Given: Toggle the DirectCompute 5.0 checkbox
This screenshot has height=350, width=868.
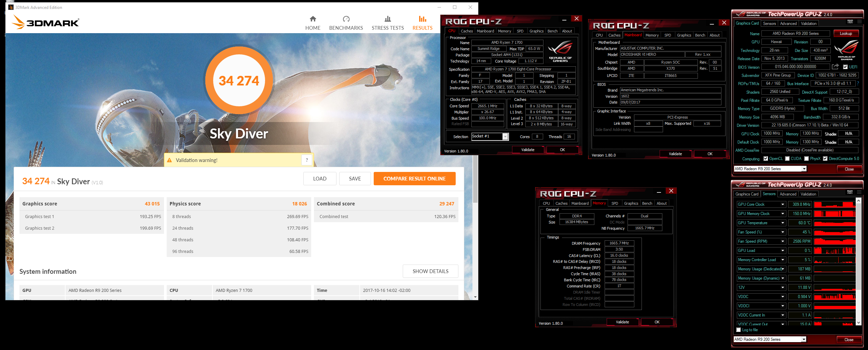Looking at the screenshot, I should [x=825, y=159].
